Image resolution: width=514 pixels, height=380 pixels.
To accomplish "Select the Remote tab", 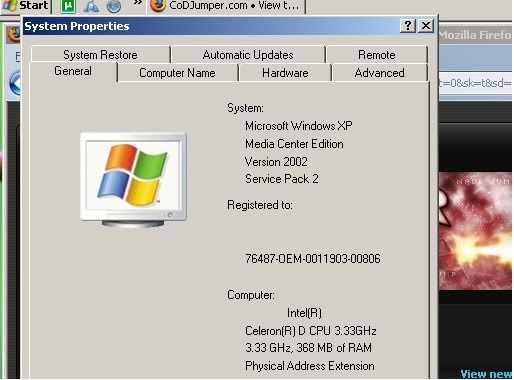I will coord(377,55).
